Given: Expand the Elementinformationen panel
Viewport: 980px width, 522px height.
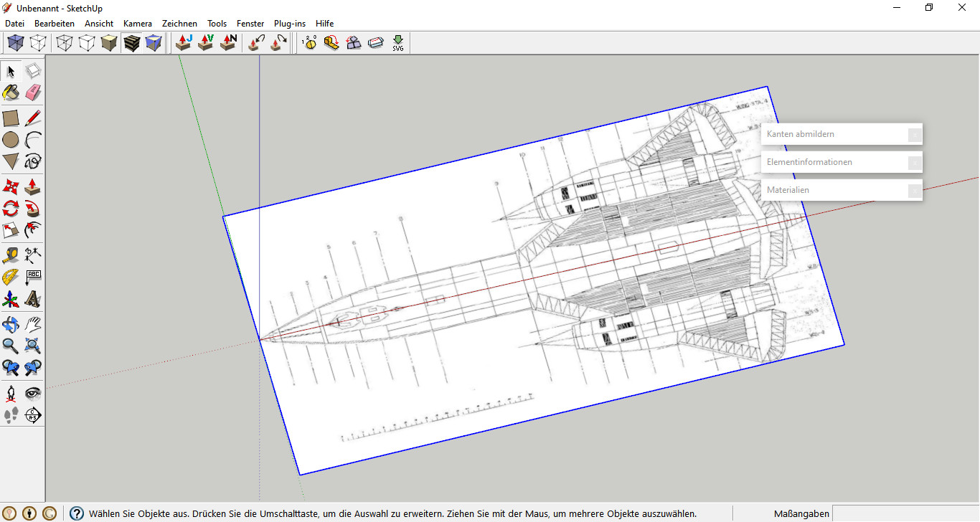Looking at the screenshot, I should tap(842, 162).
